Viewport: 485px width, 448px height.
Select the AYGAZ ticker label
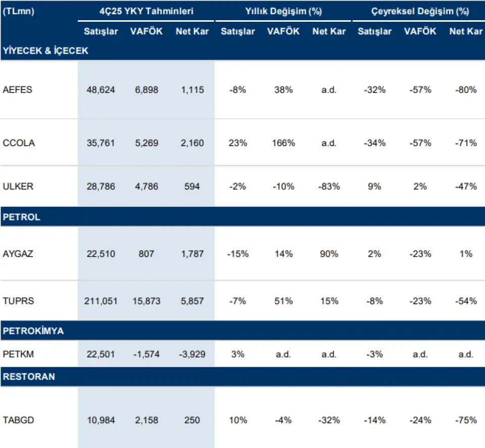tap(18, 254)
